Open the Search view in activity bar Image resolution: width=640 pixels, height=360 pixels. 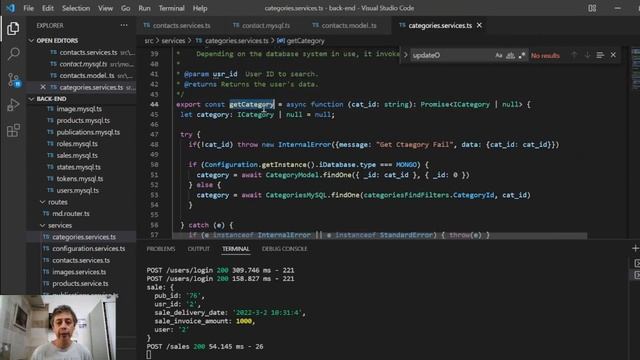pos(13,54)
